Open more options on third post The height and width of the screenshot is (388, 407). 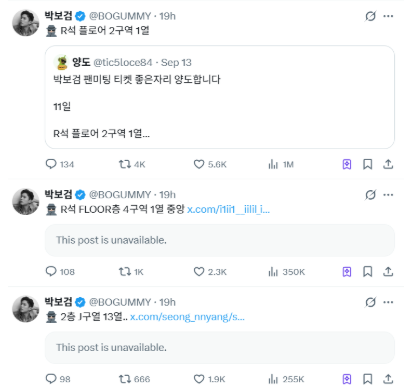point(388,302)
